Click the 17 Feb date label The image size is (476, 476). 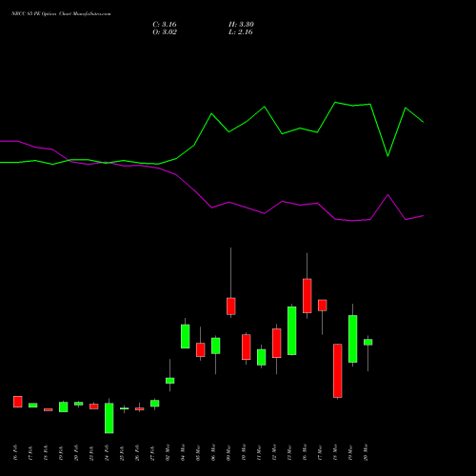click(x=30, y=452)
